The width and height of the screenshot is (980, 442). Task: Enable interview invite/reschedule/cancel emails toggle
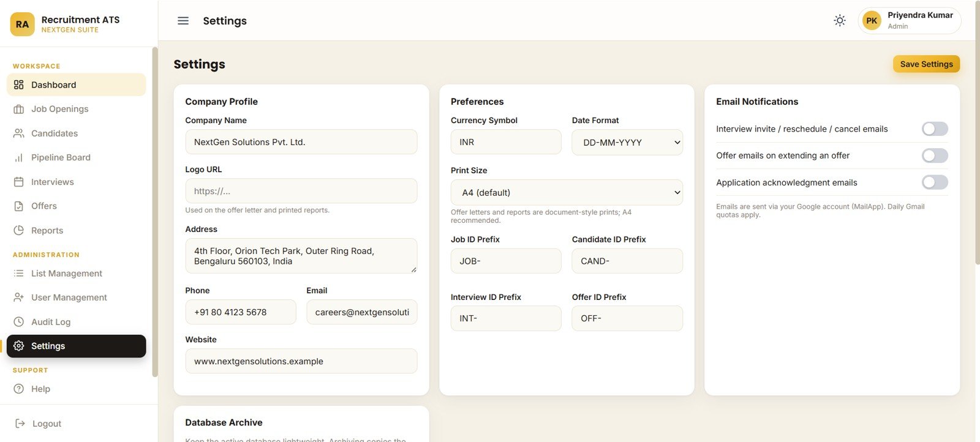click(x=935, y=129)
